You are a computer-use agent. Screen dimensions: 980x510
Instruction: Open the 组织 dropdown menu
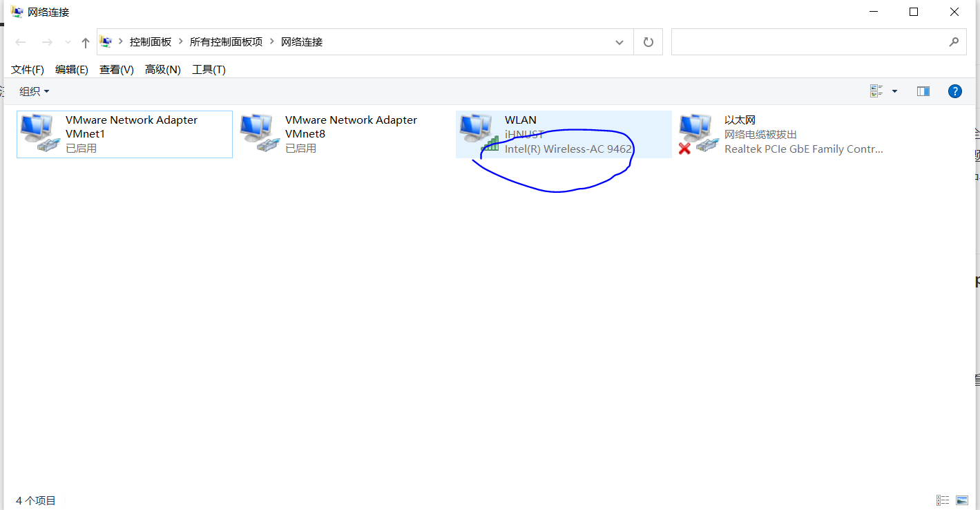click(35, 91)
